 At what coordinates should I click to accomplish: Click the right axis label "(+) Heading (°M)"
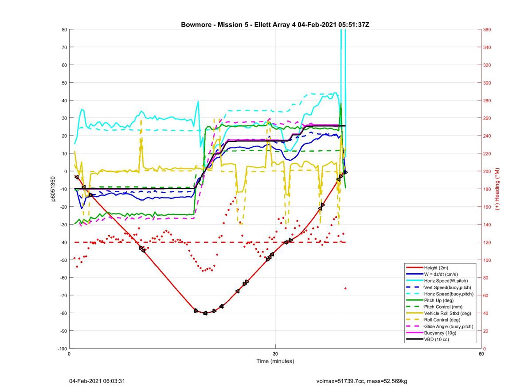click(497, 189)
